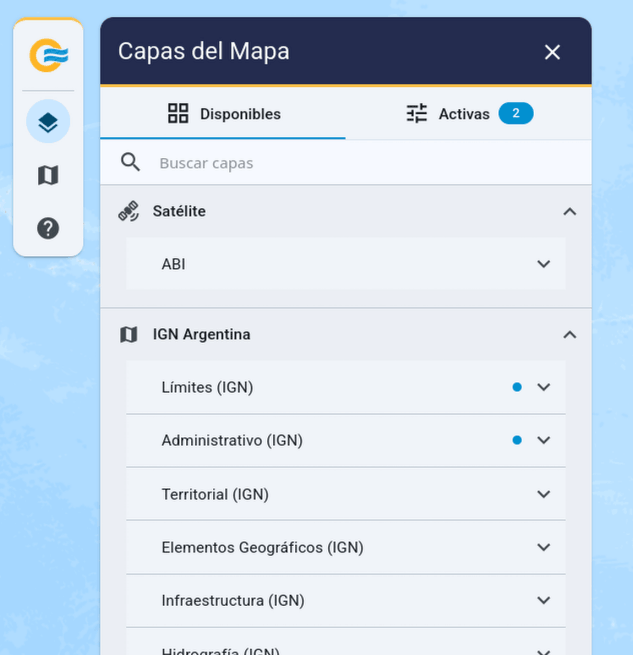Click the active layers count badge
This screenshot has width=633, height=655.
click(516, 114)
